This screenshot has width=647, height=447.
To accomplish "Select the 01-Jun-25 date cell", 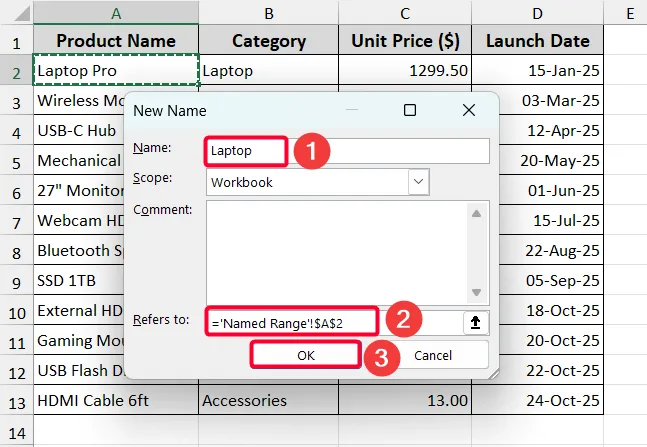I will tap(551, 190).
